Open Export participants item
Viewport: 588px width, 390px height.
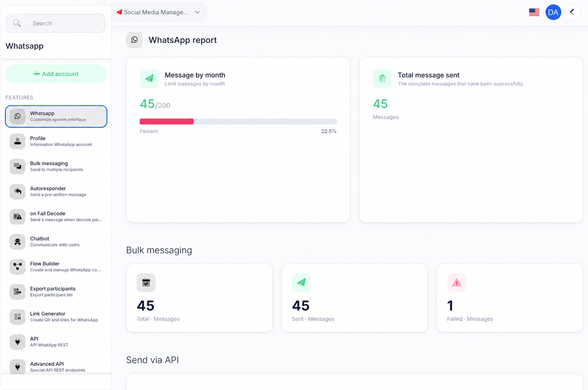pos(56,292)
